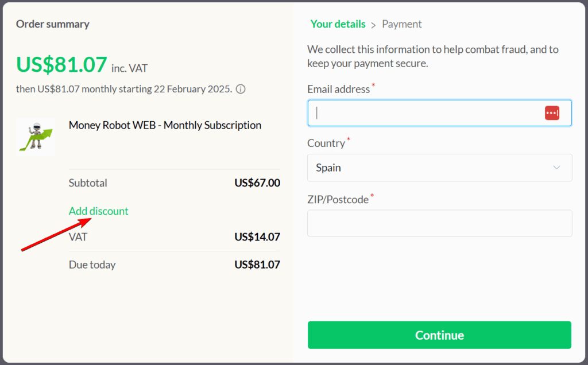Screen dimensions: 588x365
Task: Click the red password manager icon in email field
Action: coord(552,113)
